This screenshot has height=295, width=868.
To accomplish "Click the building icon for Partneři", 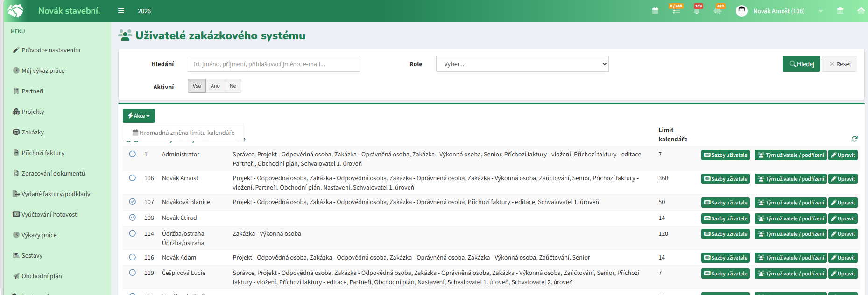I will point(16,91).
